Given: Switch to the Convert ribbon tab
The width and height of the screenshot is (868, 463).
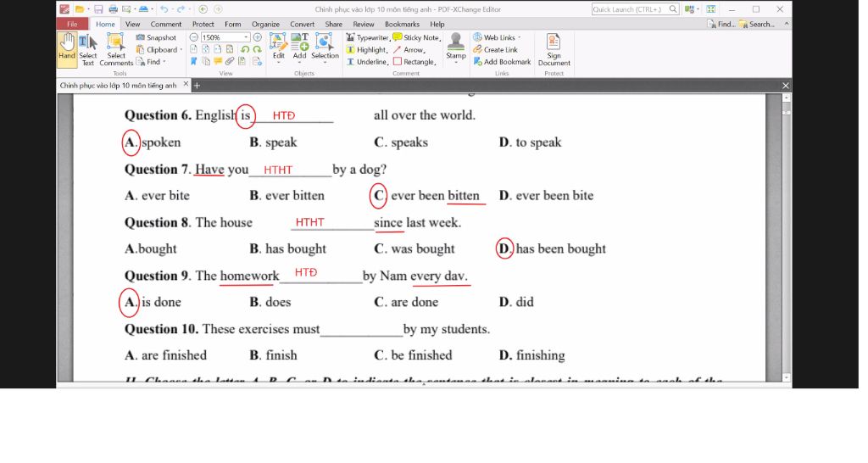Looking at the screenshot, I should (302, 25).
